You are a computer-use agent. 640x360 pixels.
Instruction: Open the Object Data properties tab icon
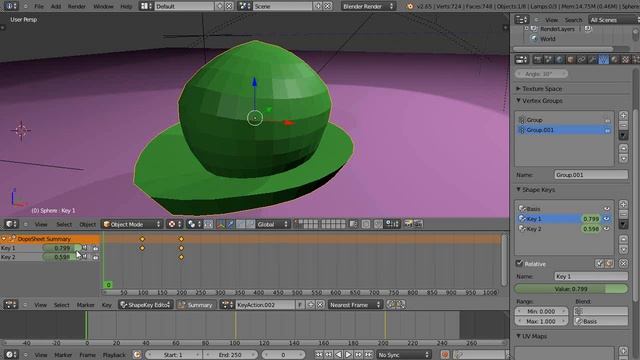(x=603, y=60)
